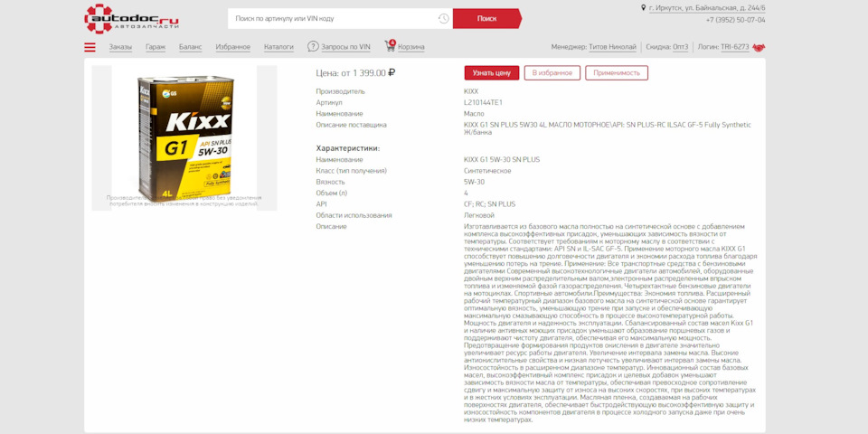Open Избранное menu item

[x=233, y=47]
